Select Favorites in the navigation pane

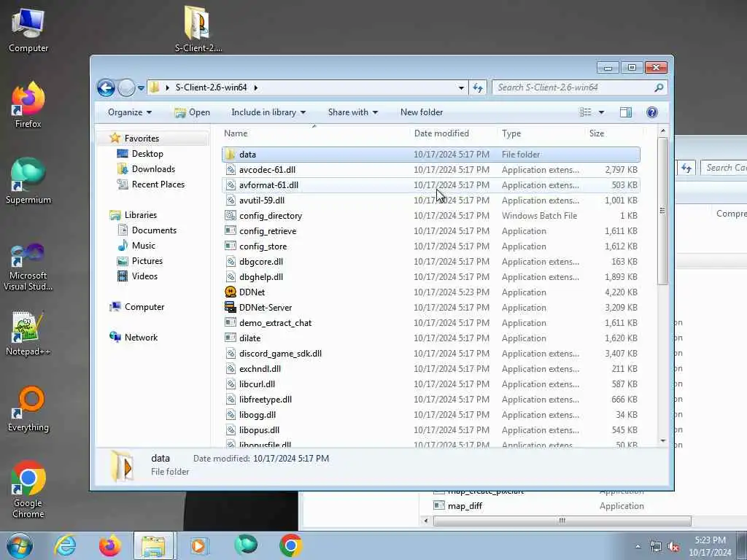142,138
